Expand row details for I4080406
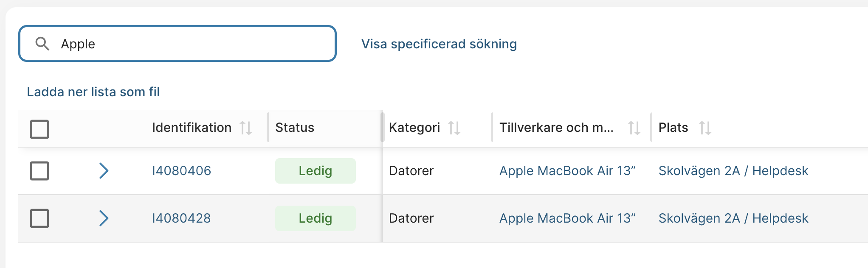Viewport: 868px width, 268px height. (x=104, y=171)
